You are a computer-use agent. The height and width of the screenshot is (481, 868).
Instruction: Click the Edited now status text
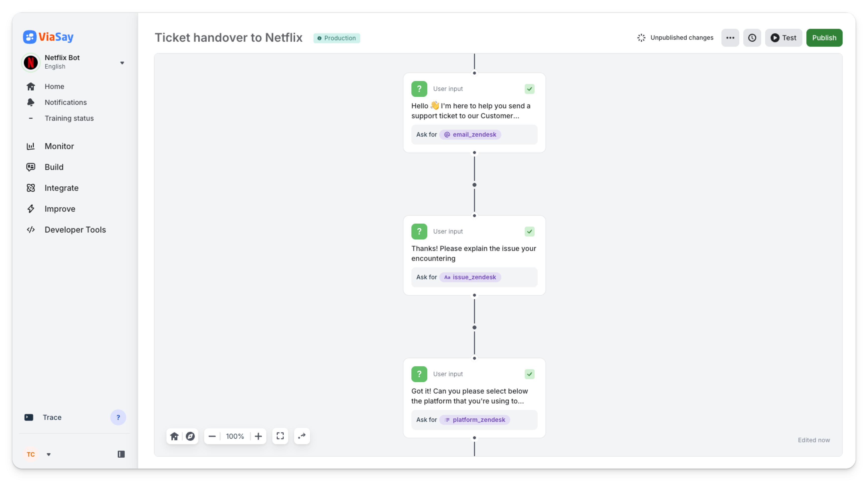click(814, 440)
